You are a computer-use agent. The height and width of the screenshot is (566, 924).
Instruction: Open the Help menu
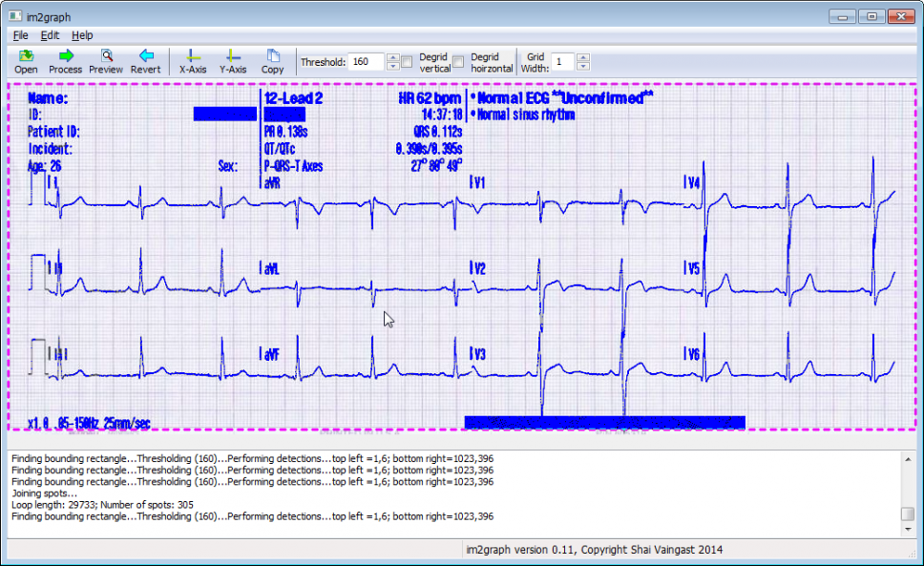click(x=82, y=35)
